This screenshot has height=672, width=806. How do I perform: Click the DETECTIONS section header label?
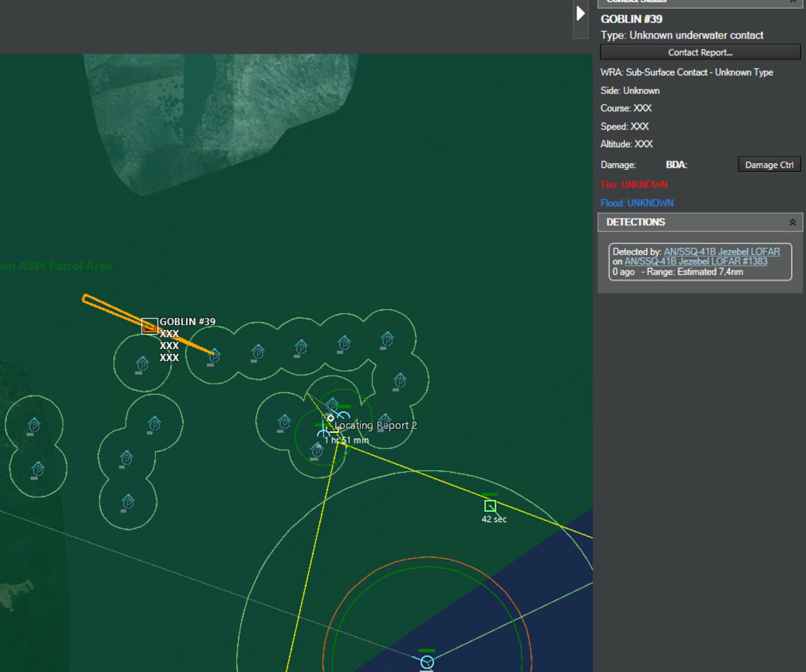[x=635, y=222]
